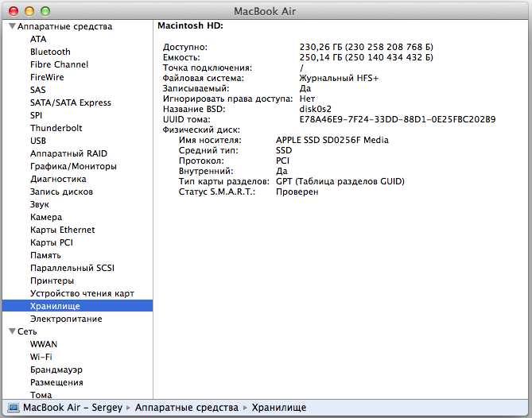Select Брандмауэр entry
The image size is (532, 418).
pos(56,370)
